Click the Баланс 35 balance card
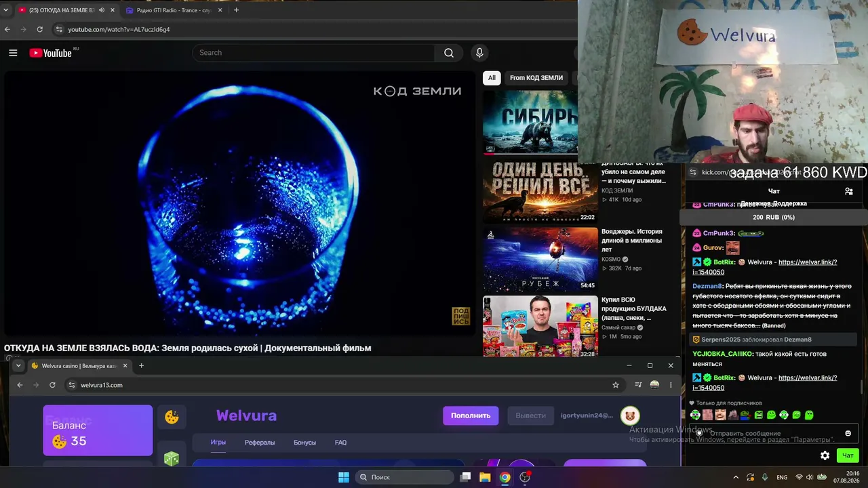 pos(98,430)
